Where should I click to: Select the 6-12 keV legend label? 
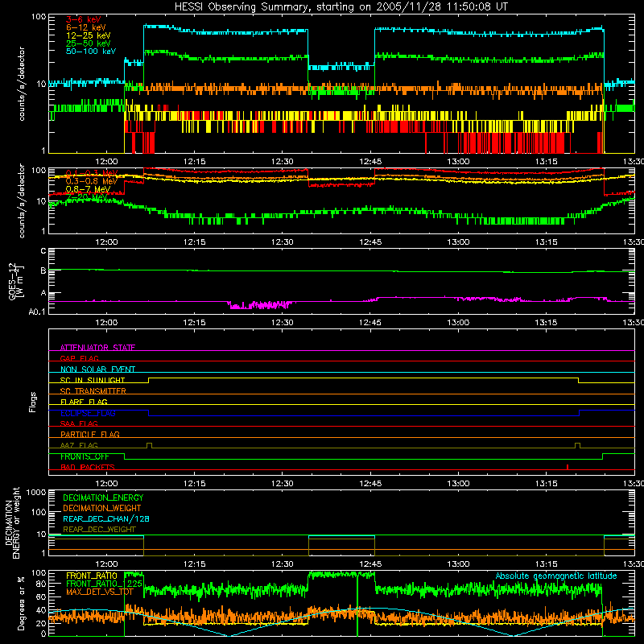point(86,27)
